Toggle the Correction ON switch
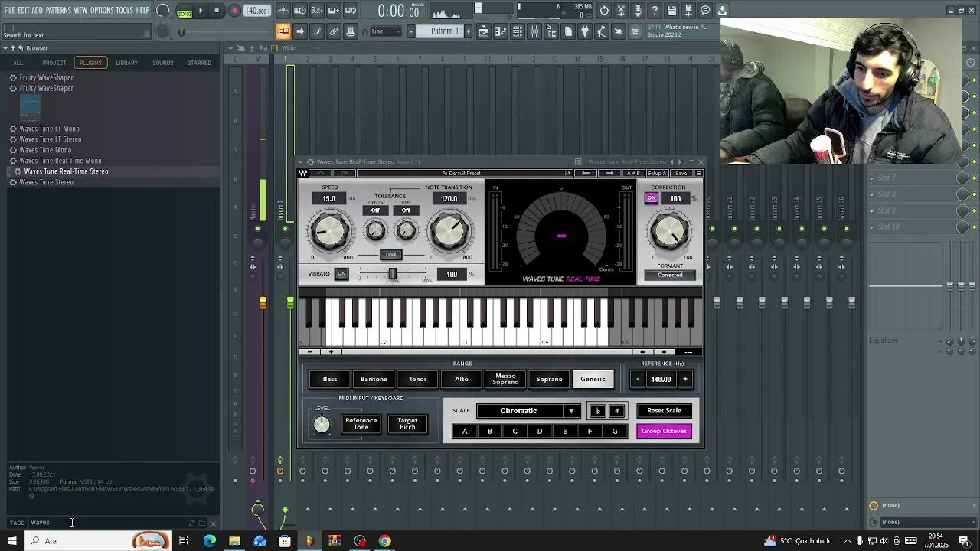The height and width of the screenshot is (551, 980). (x=652, y=198)
